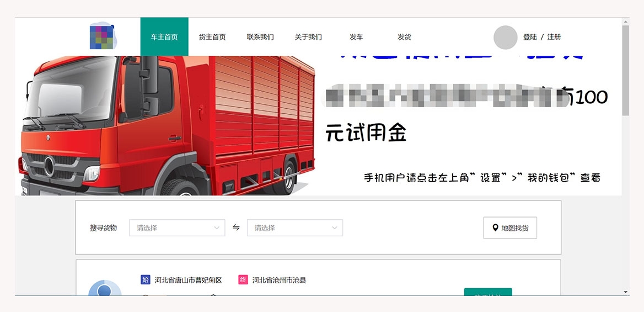644x312 pixels.
Task: Click the vertical page scrollbar thumb
Action: pos(625,70)
